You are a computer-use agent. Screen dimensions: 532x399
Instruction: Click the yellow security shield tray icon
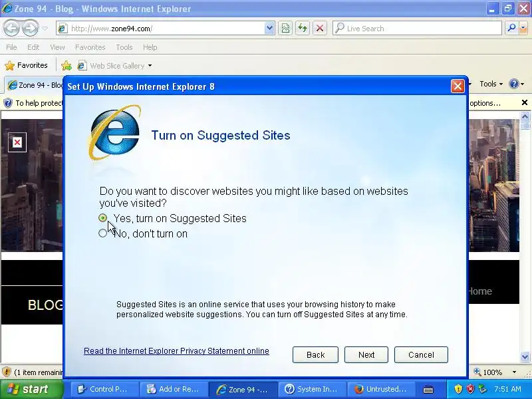[x=458, y=389]
